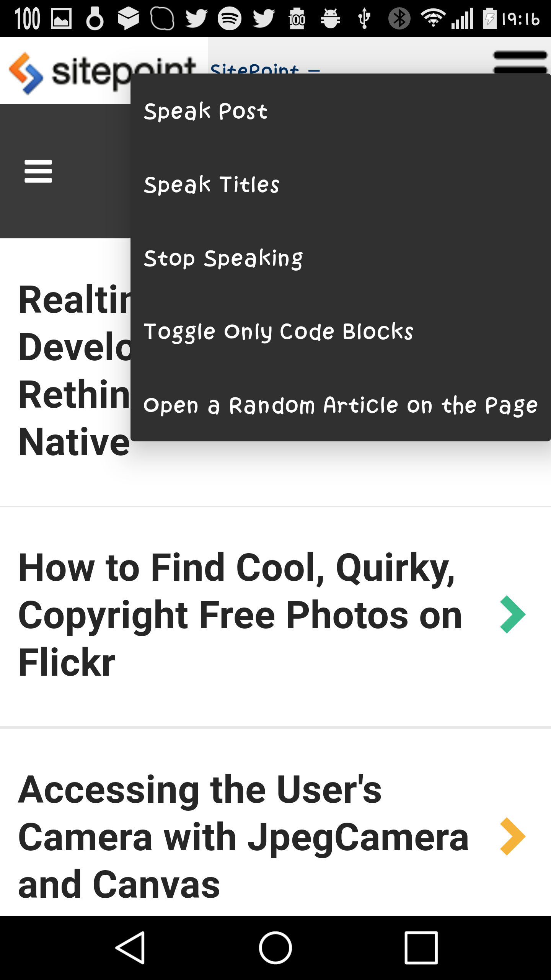Screen dimensions: 551x980
Task: Open the hamburger menu at top right
Action: click(520, 62)
